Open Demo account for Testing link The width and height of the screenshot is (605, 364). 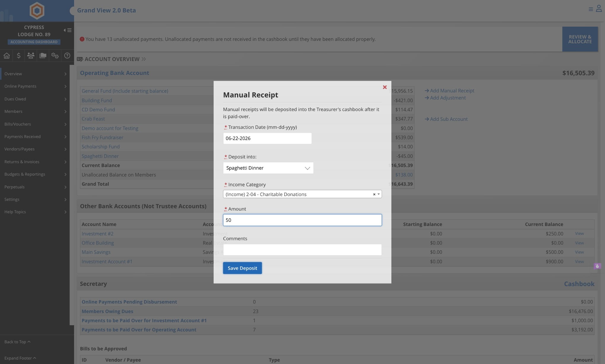[x=110, y=128]
